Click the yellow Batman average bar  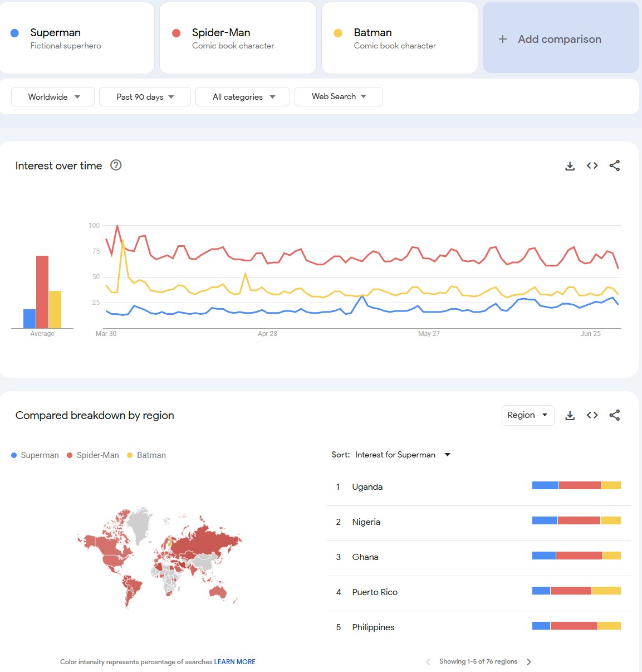click(x=55, y=310)
